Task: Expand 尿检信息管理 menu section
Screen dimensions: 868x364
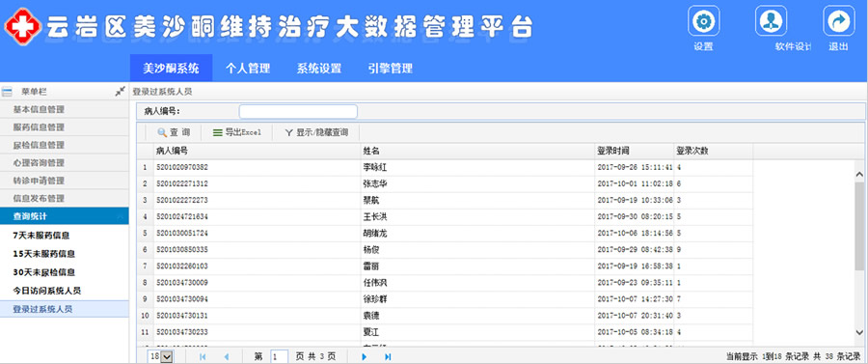Action: click(65, 145)
